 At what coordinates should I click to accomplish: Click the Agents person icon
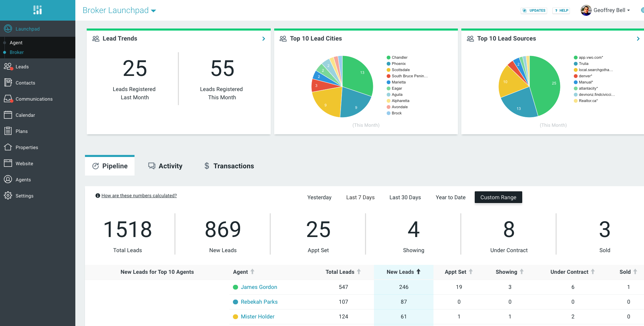(8, 180)
